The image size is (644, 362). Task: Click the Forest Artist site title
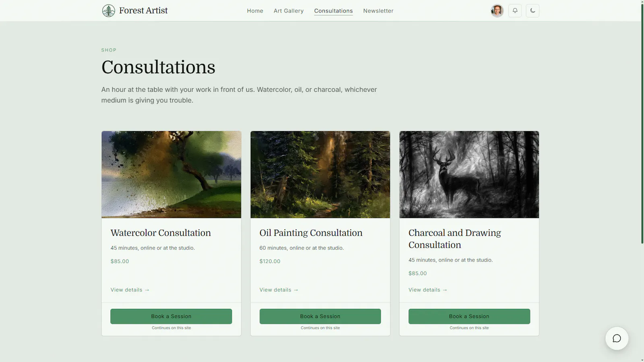pyautogui.click(x=143, y=10)
